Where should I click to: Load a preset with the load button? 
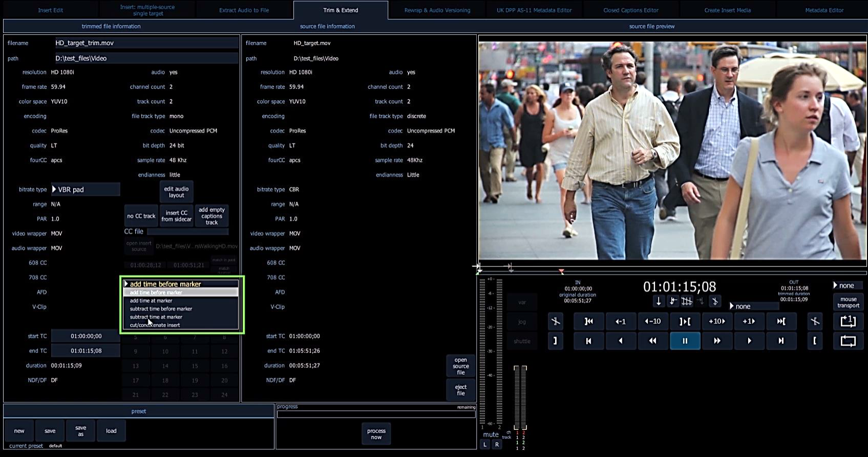click(x=111, y=431)
